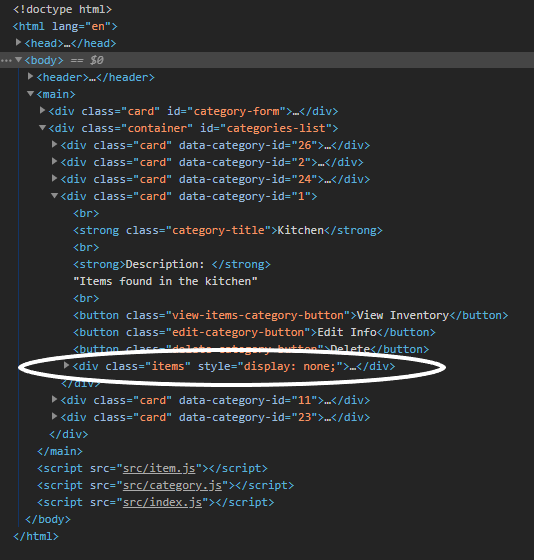
Task: Expand the category-form div triangle
Action: coord(43,110)
